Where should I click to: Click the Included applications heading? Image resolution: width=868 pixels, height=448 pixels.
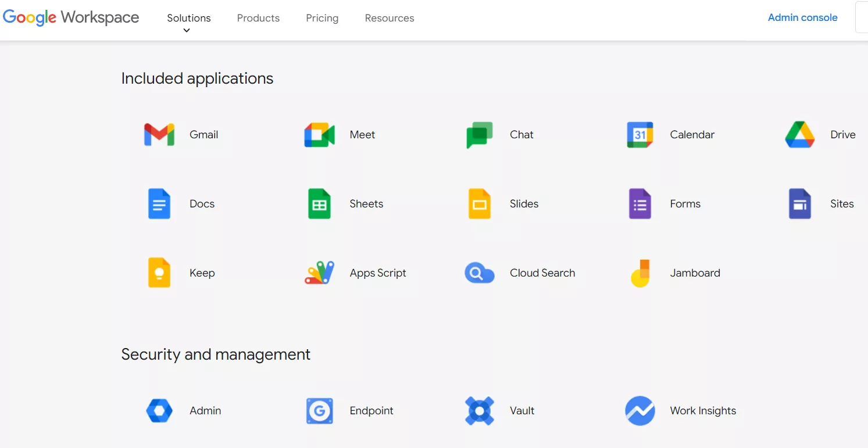click(197, 78)
